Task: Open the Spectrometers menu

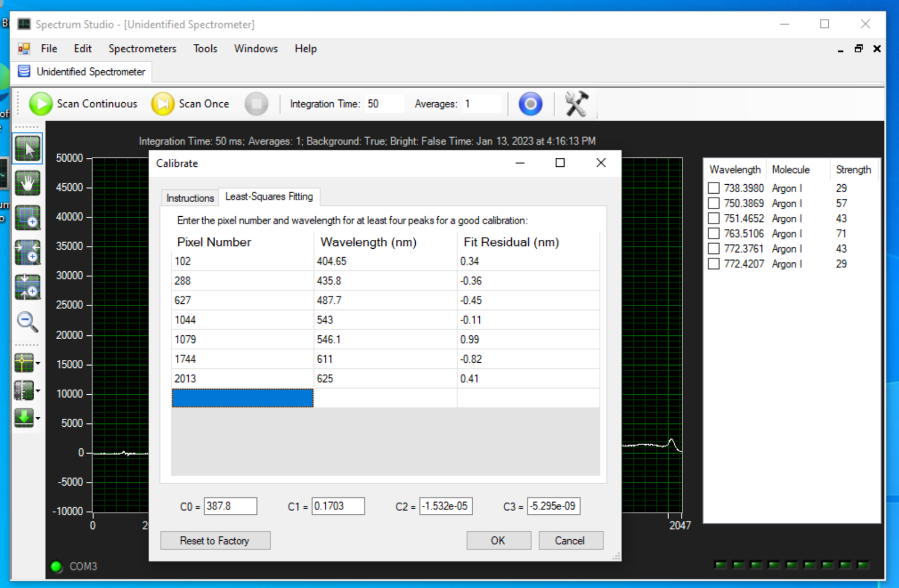Action: (142, 49)
